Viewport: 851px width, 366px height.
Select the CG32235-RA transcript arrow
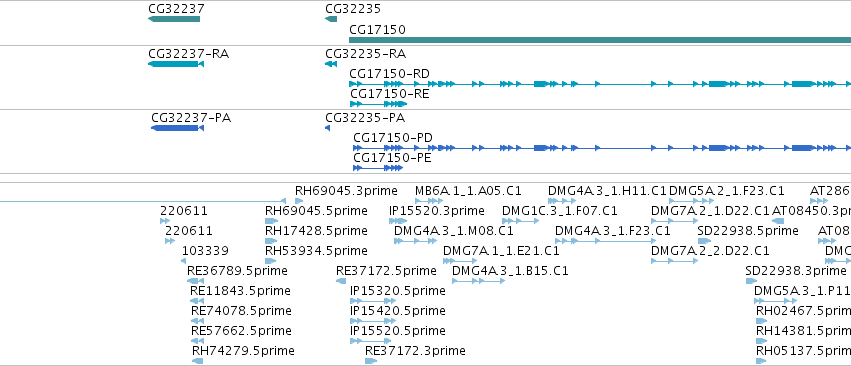(x=331, y=64)
